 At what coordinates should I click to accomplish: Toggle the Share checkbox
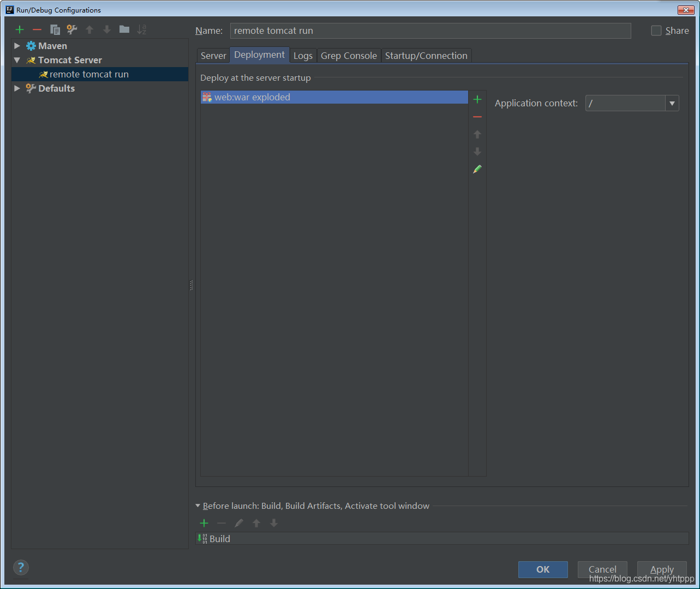point(656,31)
